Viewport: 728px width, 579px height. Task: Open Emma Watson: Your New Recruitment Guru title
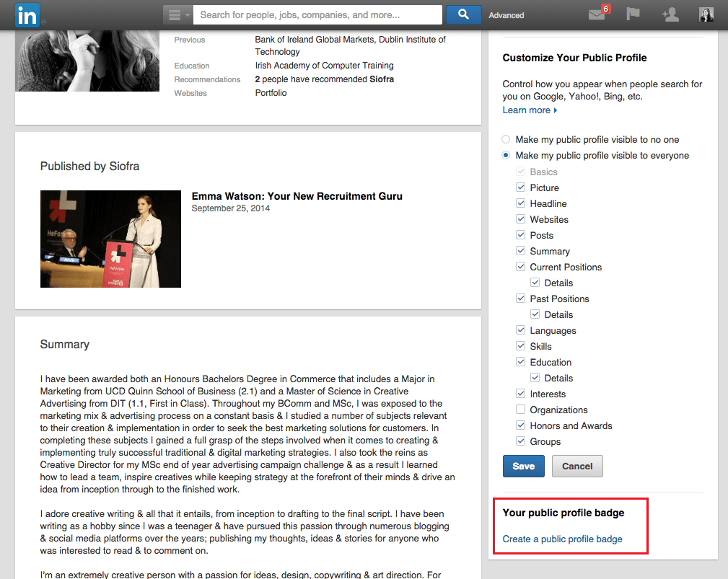point(297,196)
